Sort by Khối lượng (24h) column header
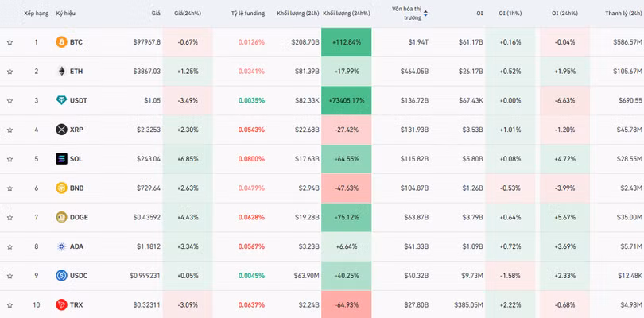This screenshot has width=644, height=318. [x=298, y=14]
